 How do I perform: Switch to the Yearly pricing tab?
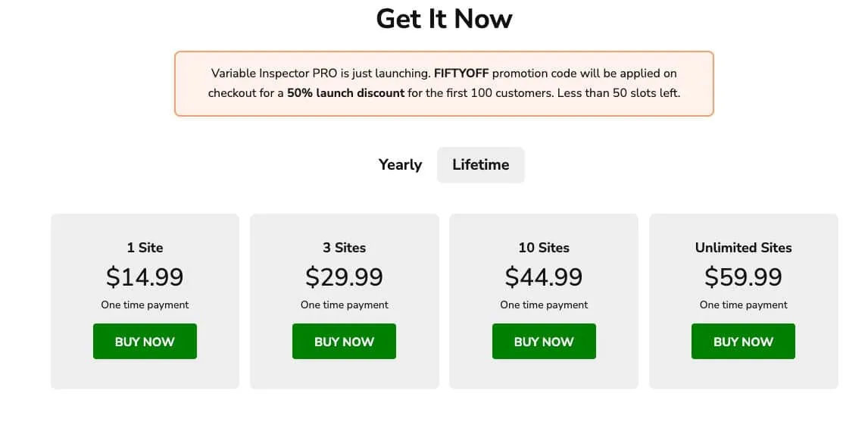(400, 164)
